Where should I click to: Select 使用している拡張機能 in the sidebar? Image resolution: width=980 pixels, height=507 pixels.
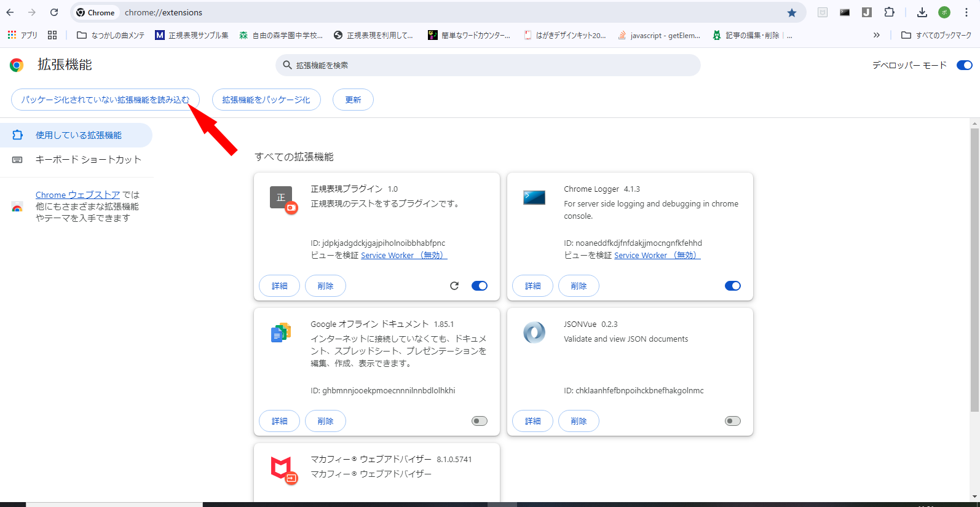click(x=76, y=135)
